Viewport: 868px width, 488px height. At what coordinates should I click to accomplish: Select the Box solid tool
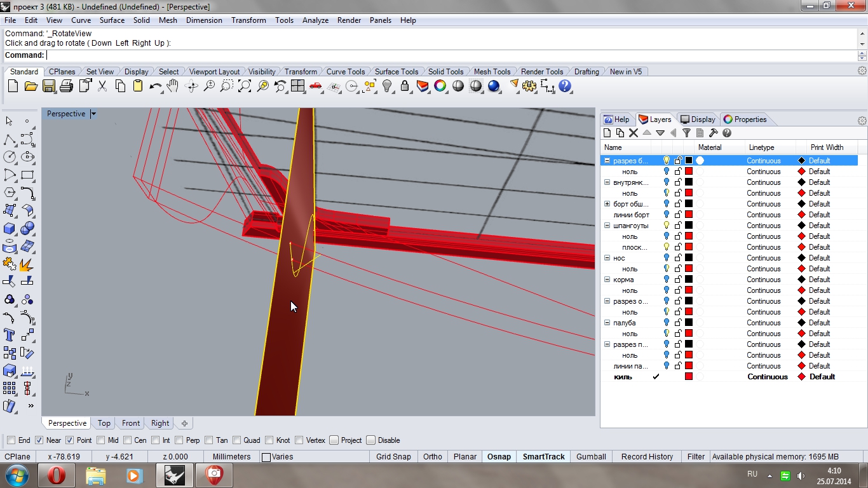pyautogui.click(x=10, y=228)
